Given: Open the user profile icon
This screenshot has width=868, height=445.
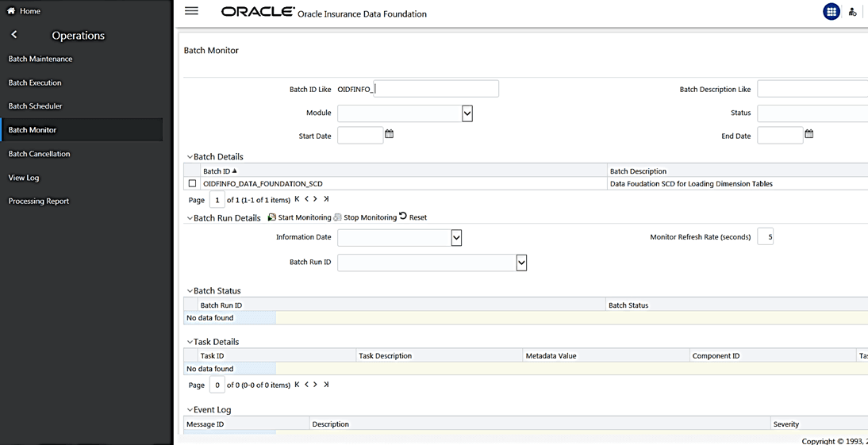Looking at the screenshot, I should (x=852, y=12).
